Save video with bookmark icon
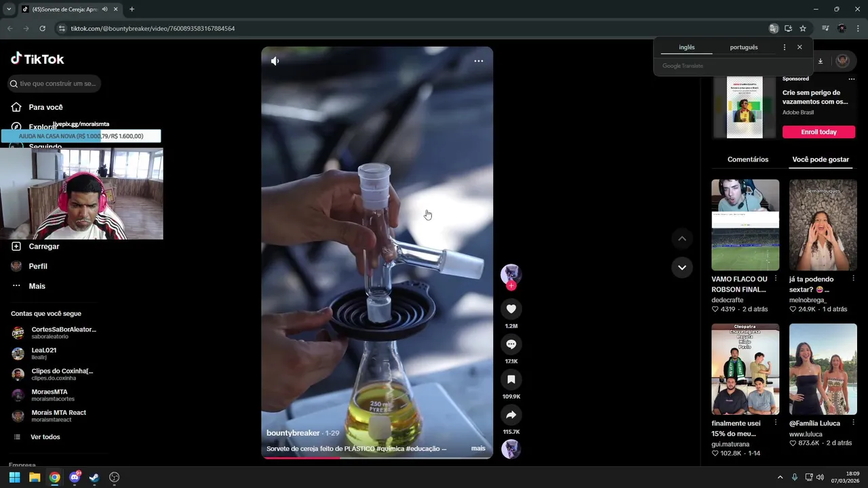 (511, 380)
